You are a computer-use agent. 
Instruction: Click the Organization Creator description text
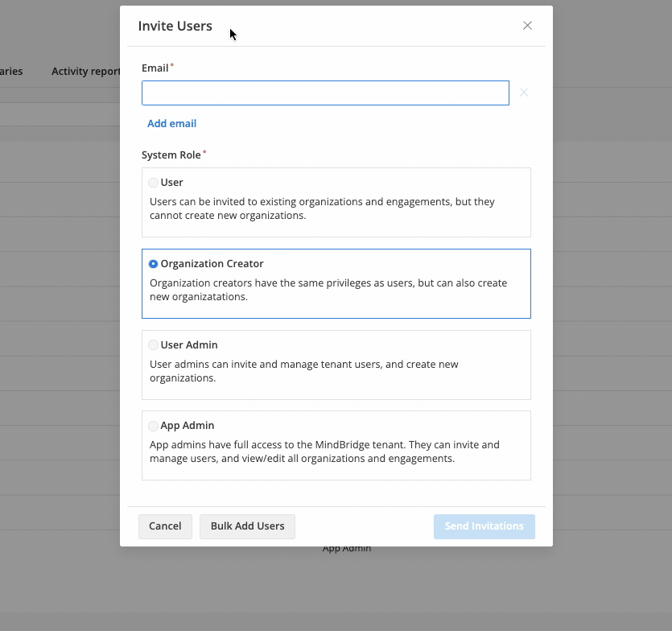[x=328, y=290]
